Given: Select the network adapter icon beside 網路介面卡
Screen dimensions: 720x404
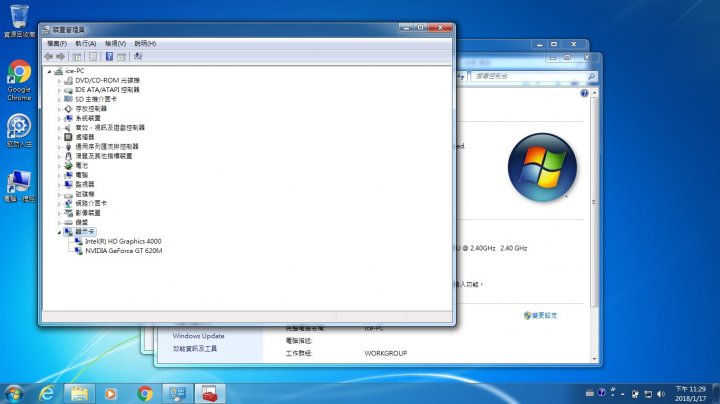Looking at the screenshot, I should pos(68,203).
